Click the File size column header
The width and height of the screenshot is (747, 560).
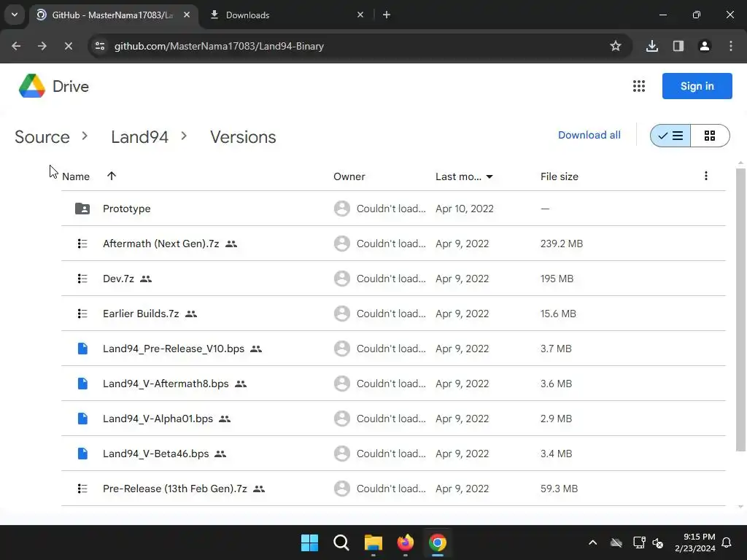[560, 176]
